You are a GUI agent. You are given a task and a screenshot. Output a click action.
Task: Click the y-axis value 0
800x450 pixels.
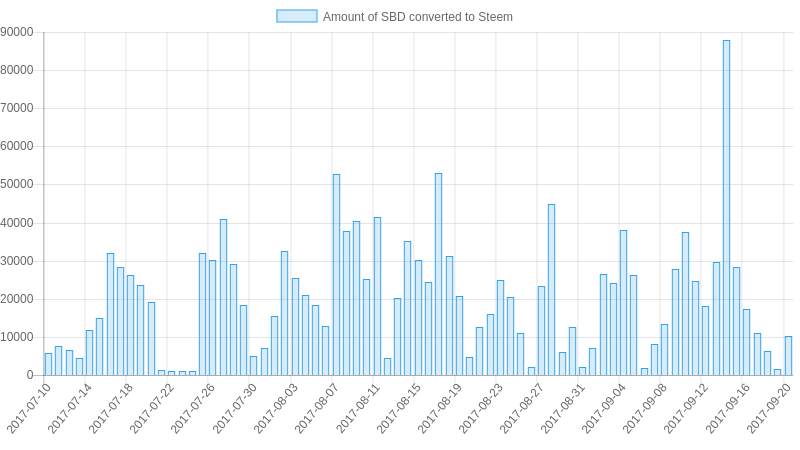(30, 375)
